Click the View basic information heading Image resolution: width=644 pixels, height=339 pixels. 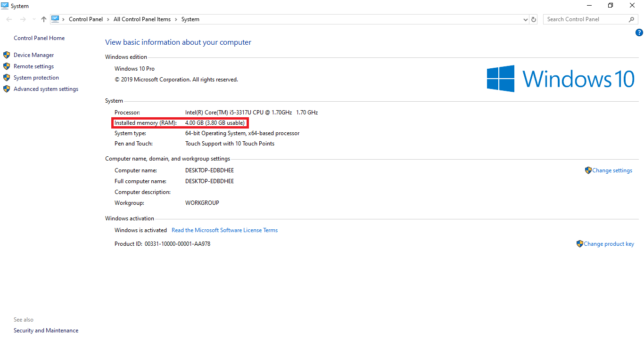[178, 42]
